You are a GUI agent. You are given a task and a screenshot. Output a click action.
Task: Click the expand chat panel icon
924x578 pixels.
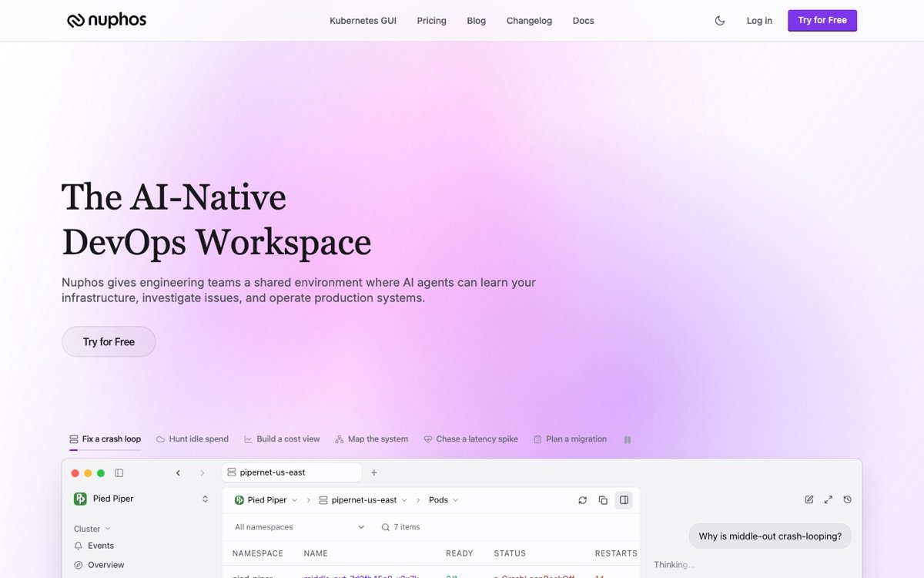829,499
